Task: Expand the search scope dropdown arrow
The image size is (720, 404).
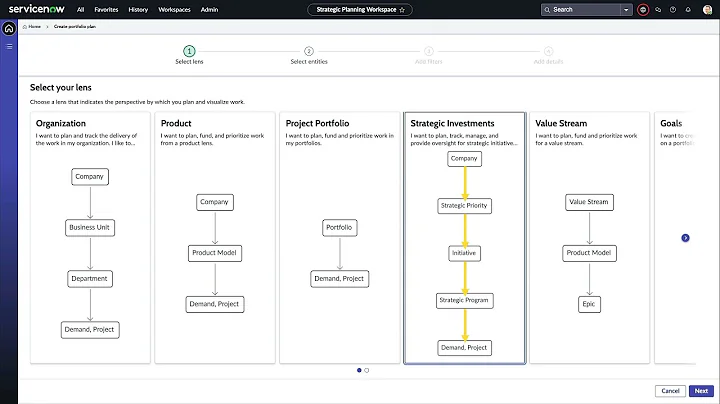Action: click(x=626, y=9)
